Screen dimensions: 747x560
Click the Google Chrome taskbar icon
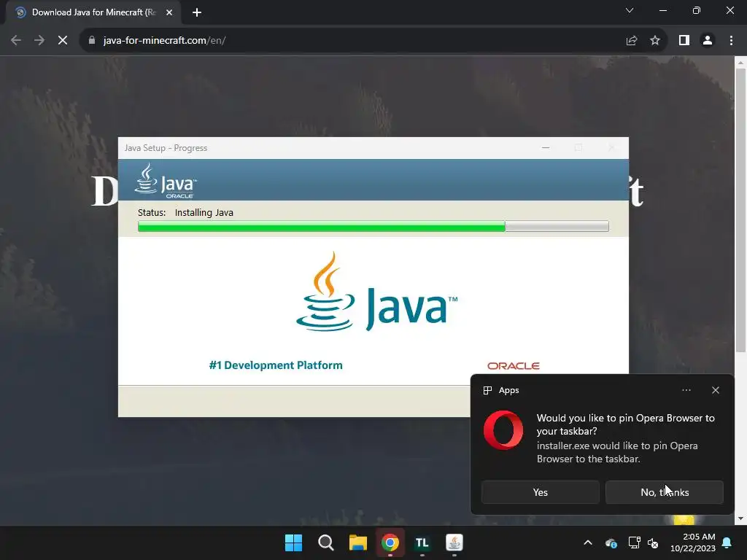[x=390, y=542]
